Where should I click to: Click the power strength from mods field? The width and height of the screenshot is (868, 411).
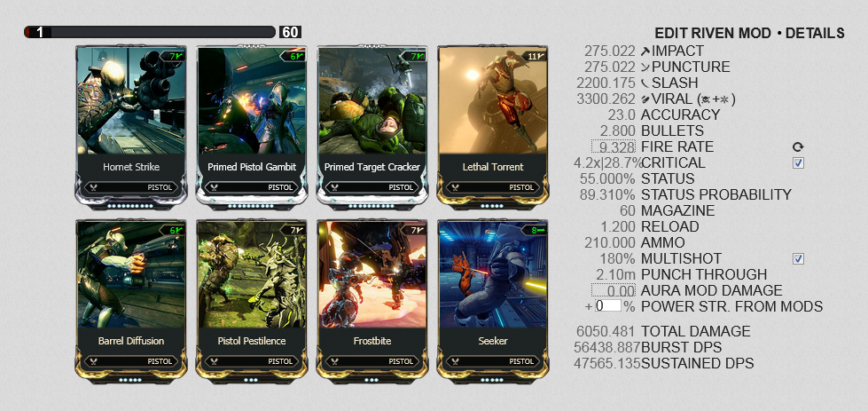point(608,306)
